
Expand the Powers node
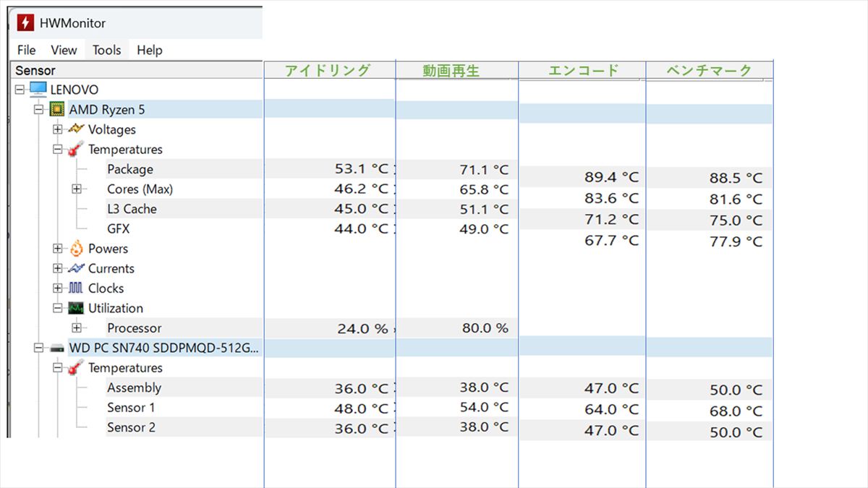click(58, 249)
